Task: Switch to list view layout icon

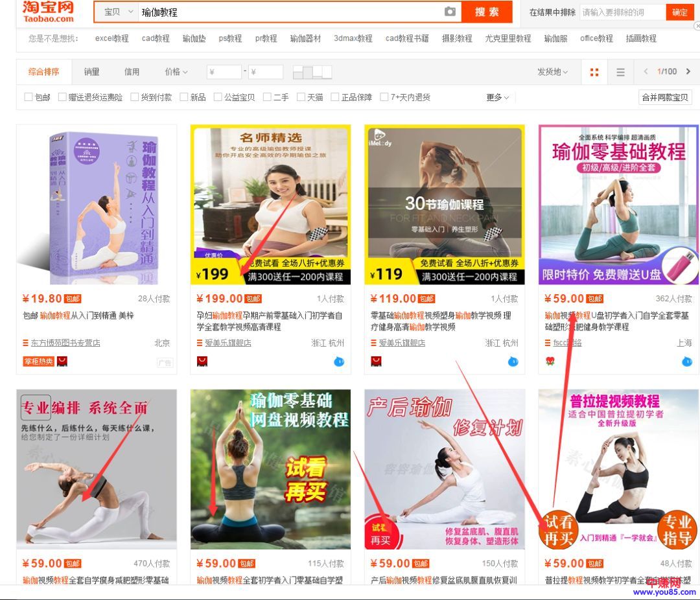Action: click(620, 72)
